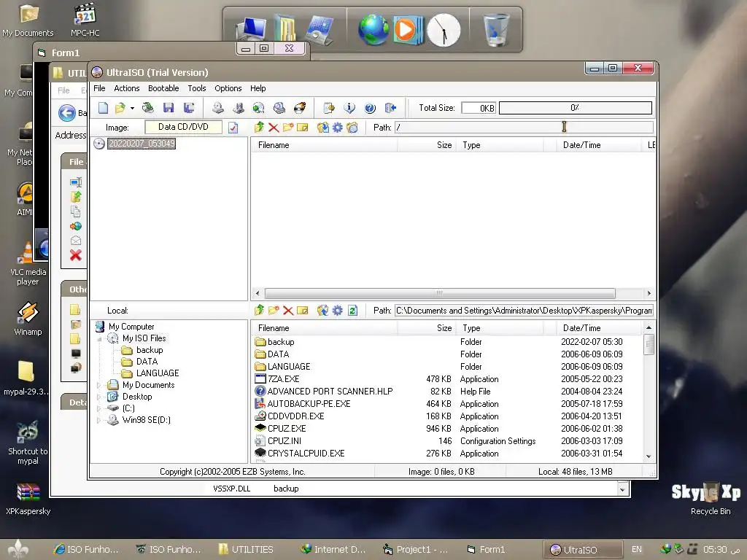
Task: Click the New image icon in UltraISO toolbar
Action: pyautogui.click(x=103, y=108)
